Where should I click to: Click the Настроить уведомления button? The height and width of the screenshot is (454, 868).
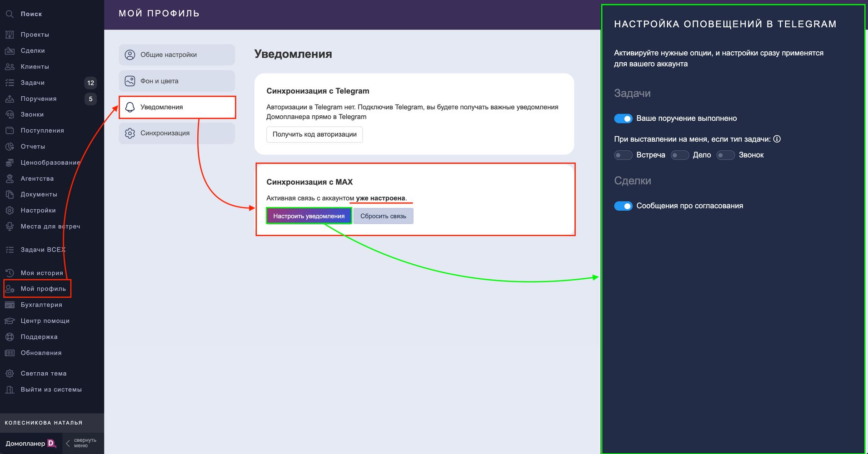tap(309, 216)
